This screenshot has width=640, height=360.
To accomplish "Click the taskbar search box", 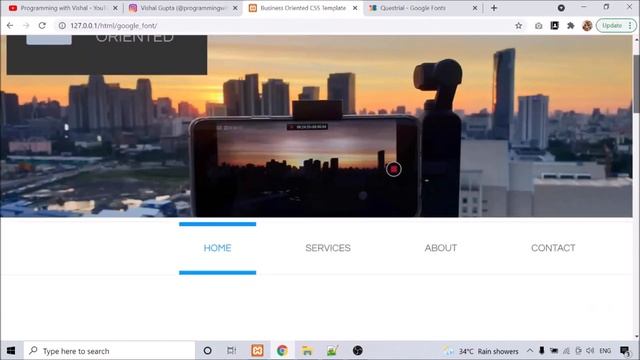I will tap(109, 351).
